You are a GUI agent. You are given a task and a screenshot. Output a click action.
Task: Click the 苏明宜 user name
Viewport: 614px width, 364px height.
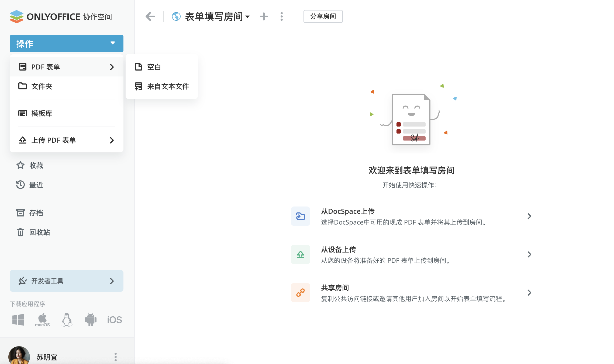(47, 357)
